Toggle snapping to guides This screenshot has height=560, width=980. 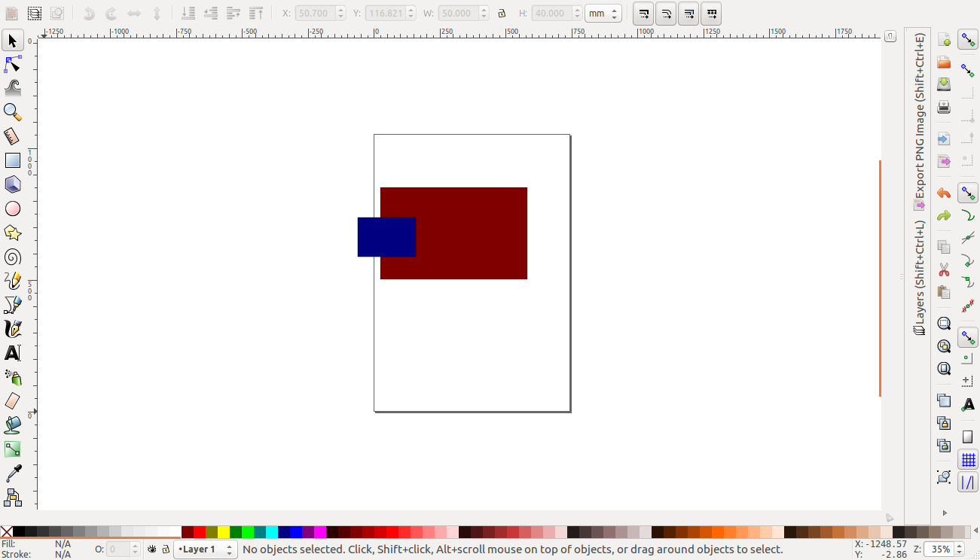[968, 482]
